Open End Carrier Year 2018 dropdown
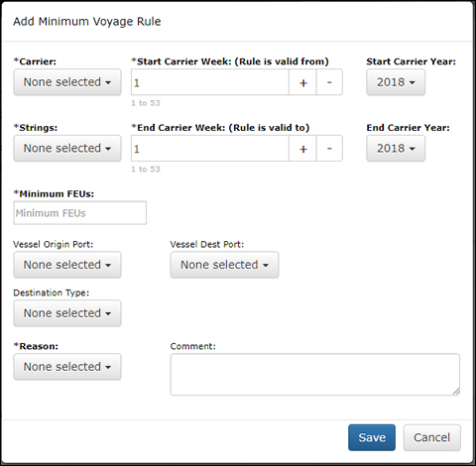476x466 pixels. 396,148
